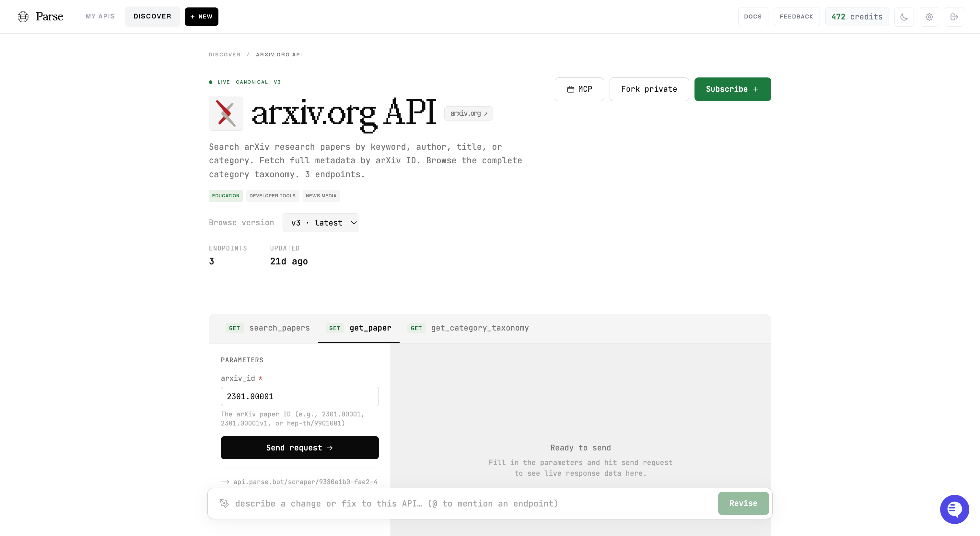Click the ARXIV.ORG API breadcrumb
The image size is (980, 536).
point(279,54)
